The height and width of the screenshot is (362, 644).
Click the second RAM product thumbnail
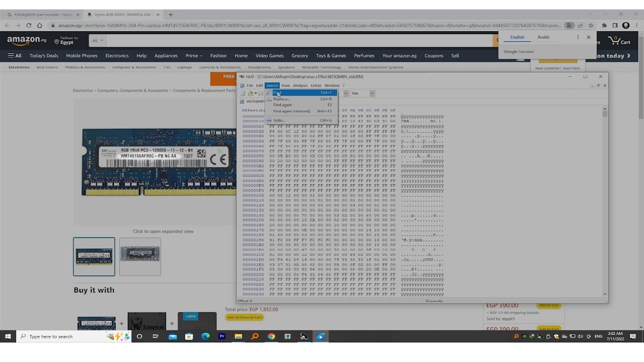[x=140, y=256]
